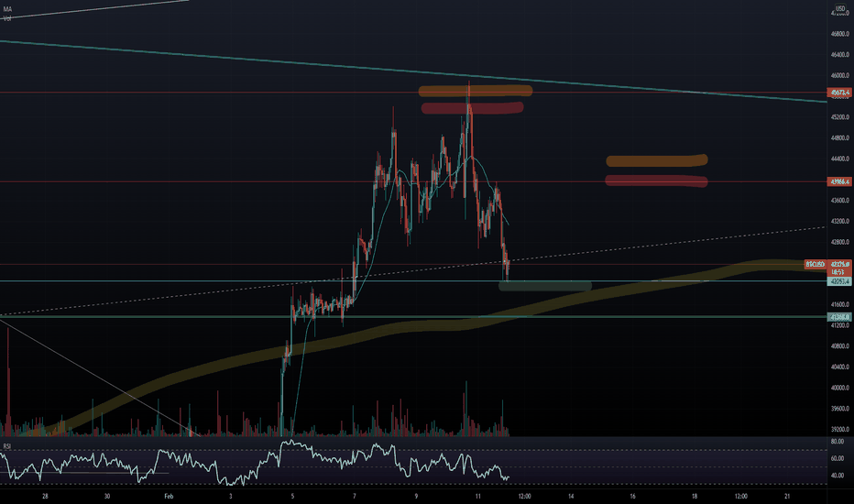The image size is (854, 504).
Task: Click the RSI 40.00 scale value
Action: [838, 475]
